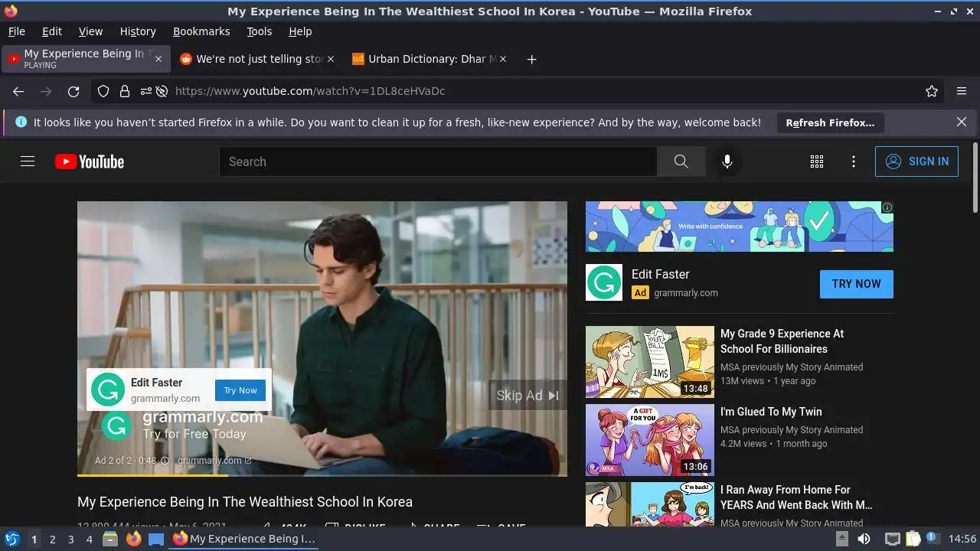Open volume control in tray
The image size is (980, 551).
pos(864,539)
